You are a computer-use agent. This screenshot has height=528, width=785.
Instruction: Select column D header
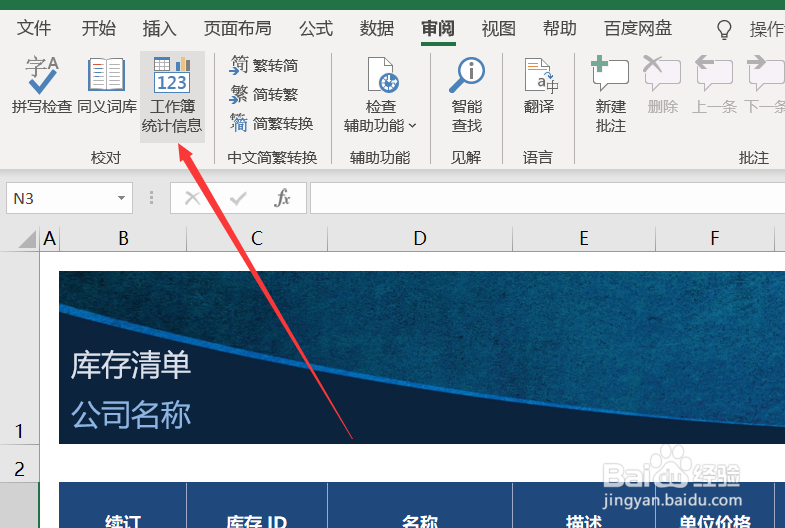pyautogui.click(x=420, y=239)
